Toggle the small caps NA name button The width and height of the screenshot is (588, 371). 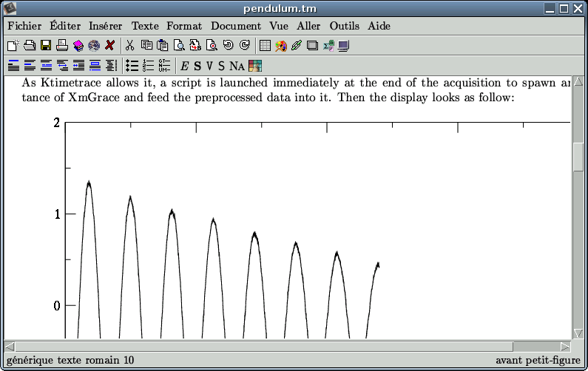237,66
